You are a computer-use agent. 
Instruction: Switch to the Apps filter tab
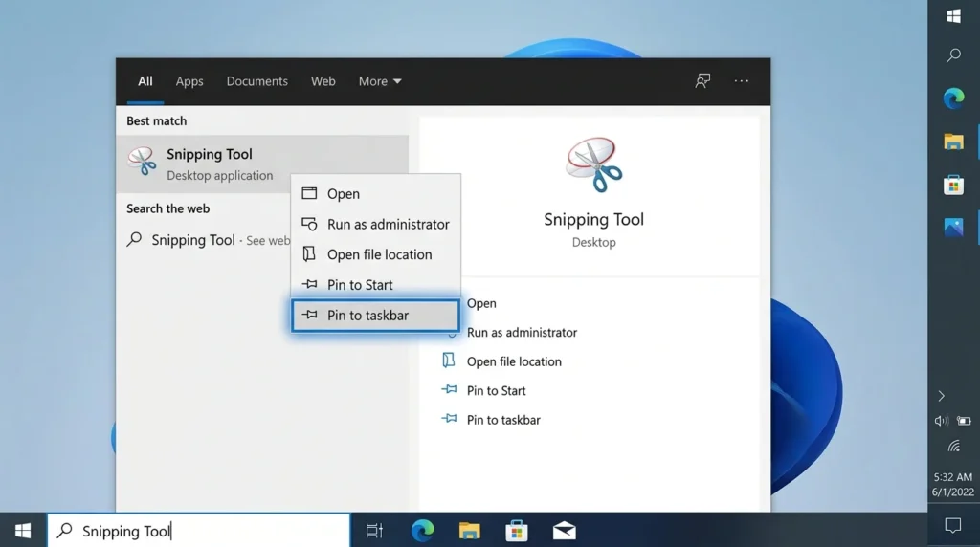189,81
